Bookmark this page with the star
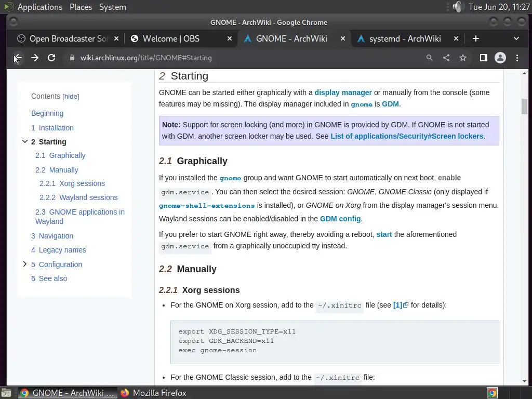 (463, 58)
